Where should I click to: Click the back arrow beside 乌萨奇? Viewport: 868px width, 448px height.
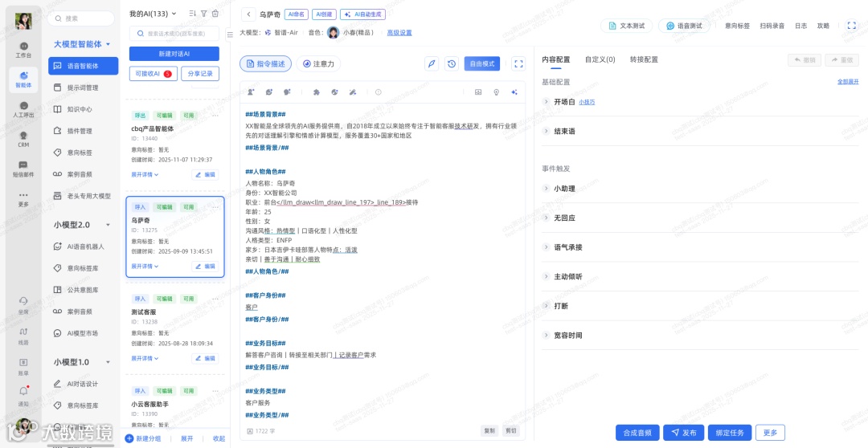click(x=248, y=14)
